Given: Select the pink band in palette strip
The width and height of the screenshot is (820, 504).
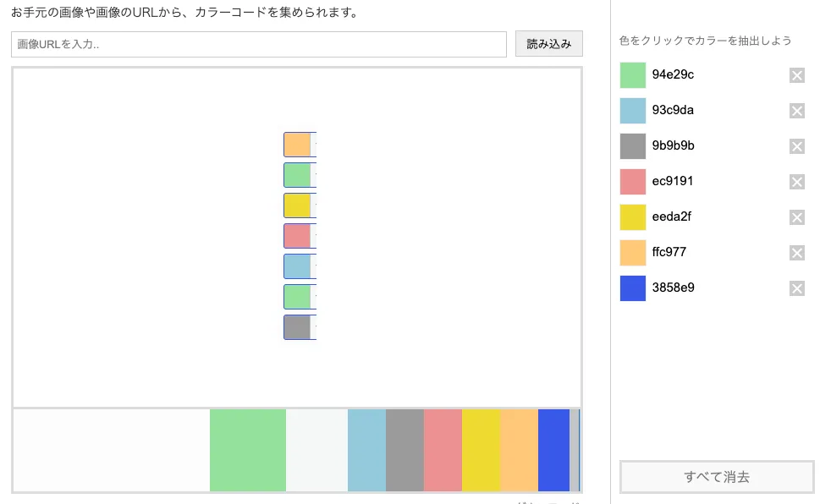Looking at the screenshot, I should click(x=443, y=450).
